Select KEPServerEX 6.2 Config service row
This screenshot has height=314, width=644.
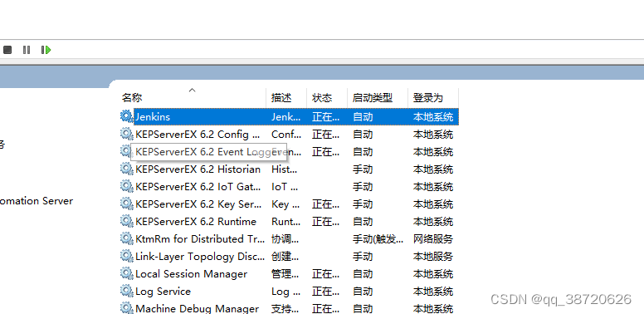point(290,134)
